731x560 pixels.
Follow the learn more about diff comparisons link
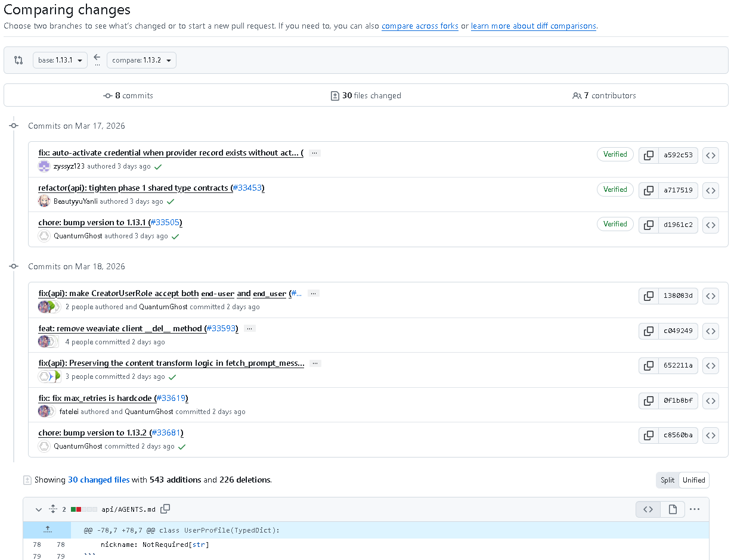point(534,26)
